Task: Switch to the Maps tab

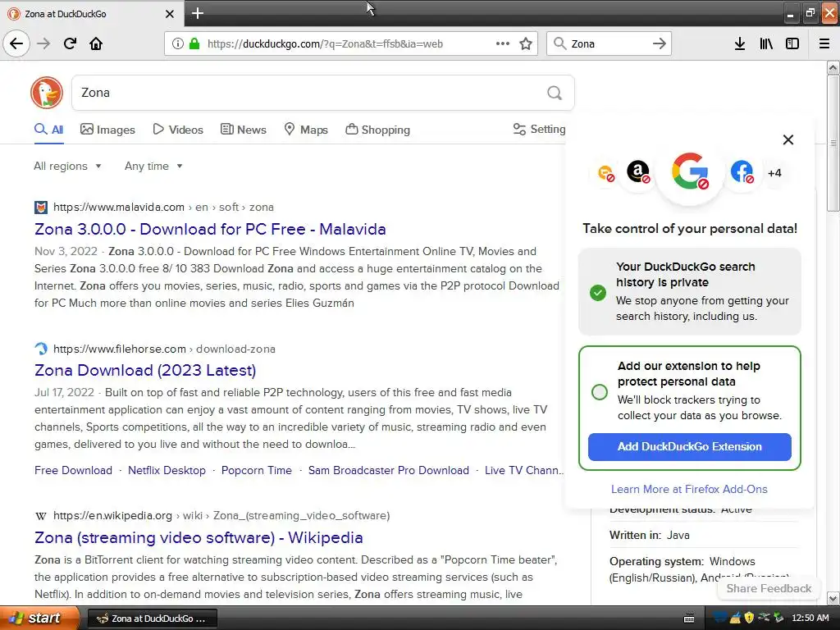Action: pyautogui.click(x=306, y=130)
